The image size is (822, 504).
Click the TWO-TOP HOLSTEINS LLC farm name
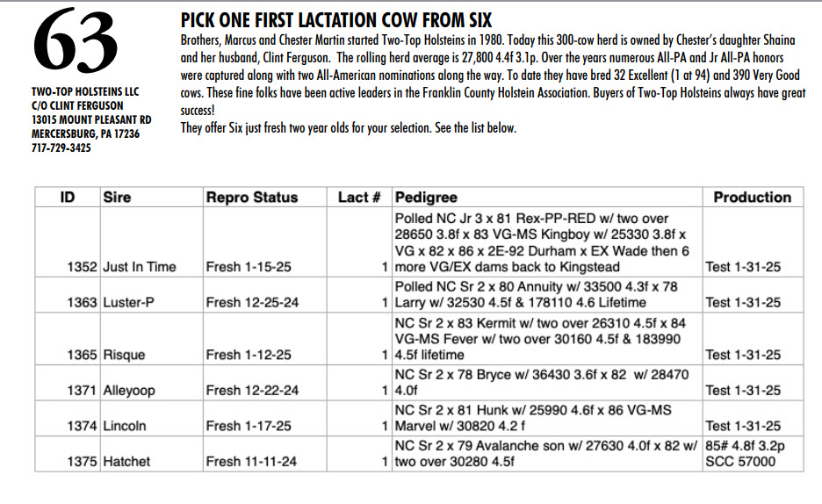coord(84,91)
